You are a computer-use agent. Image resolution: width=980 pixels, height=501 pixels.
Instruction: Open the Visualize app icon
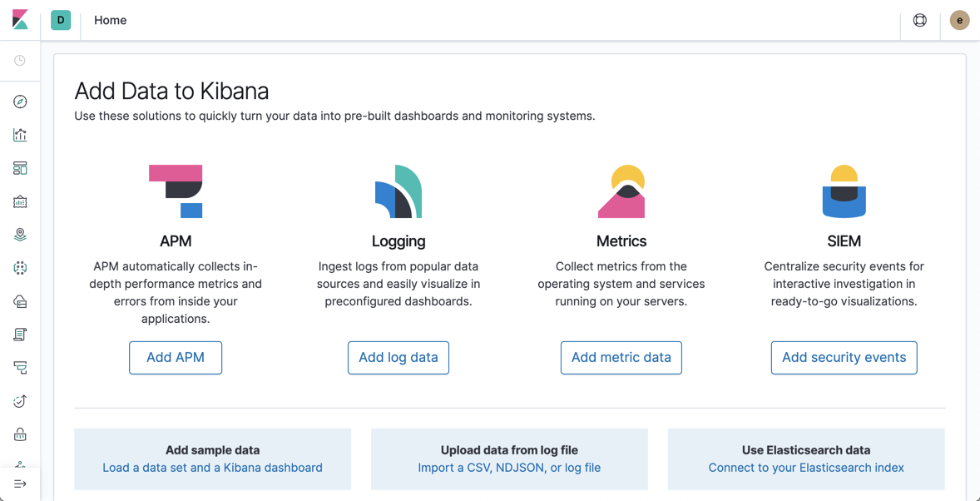coord(20,135)
